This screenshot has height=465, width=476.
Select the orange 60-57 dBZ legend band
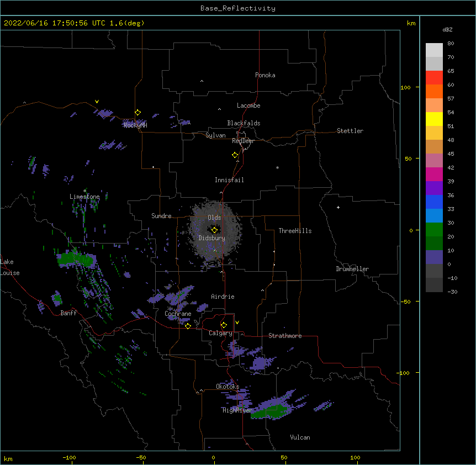[434, 91]
